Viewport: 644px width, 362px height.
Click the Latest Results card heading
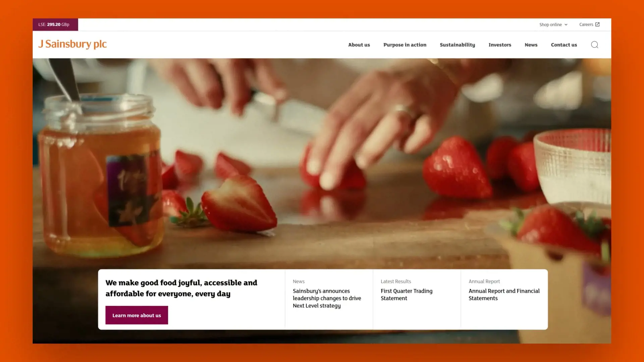tap(396, 282)
